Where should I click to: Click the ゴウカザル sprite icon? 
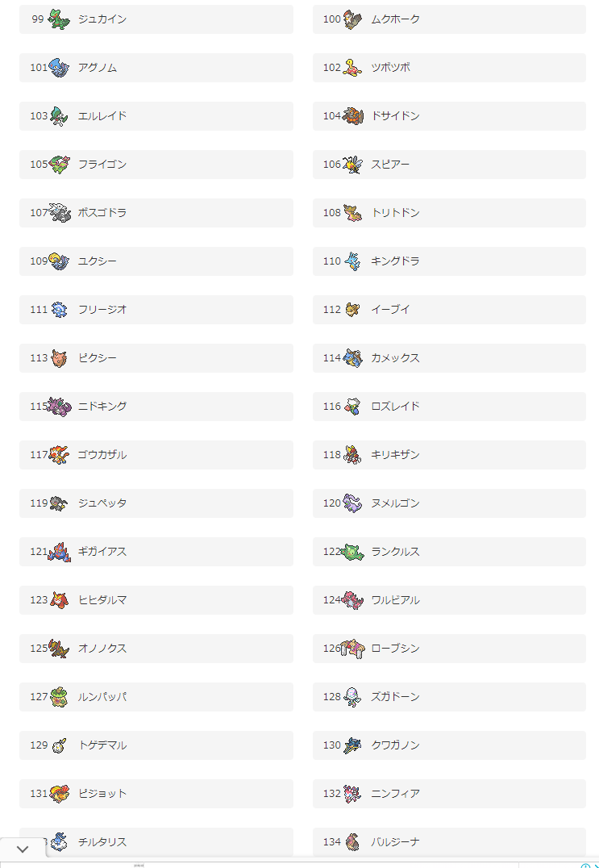(59, 454)
